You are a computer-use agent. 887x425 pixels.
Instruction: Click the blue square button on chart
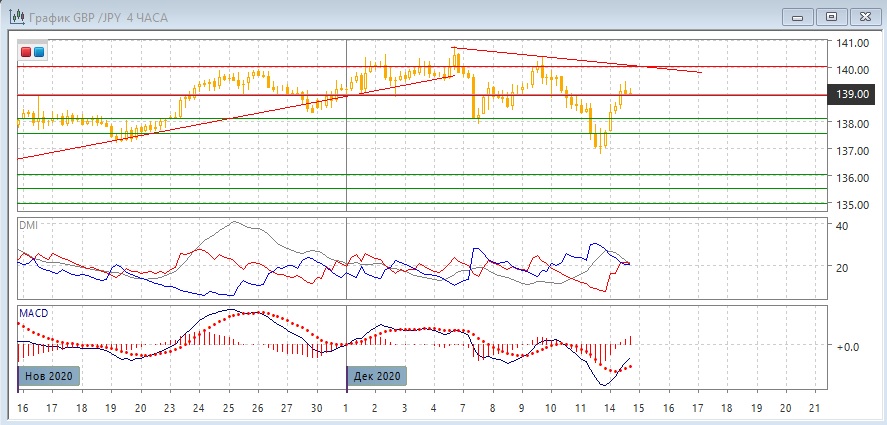pos(39,51)
